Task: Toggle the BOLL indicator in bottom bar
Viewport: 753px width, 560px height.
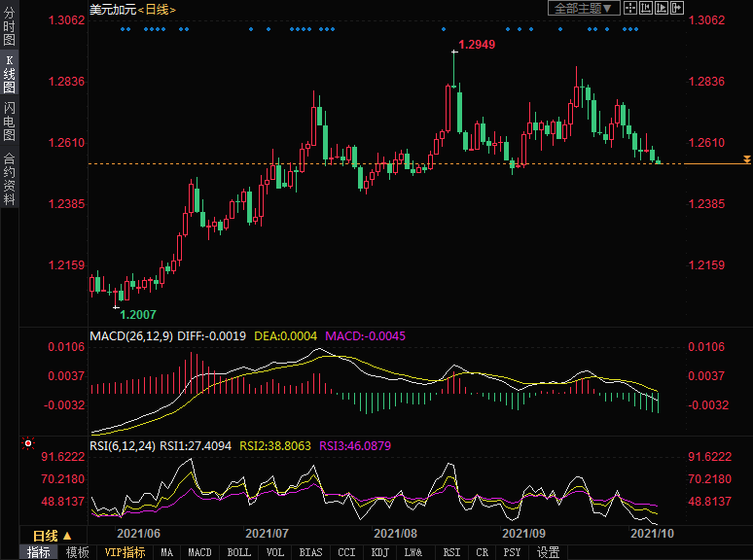Action: tap(238, 552)
